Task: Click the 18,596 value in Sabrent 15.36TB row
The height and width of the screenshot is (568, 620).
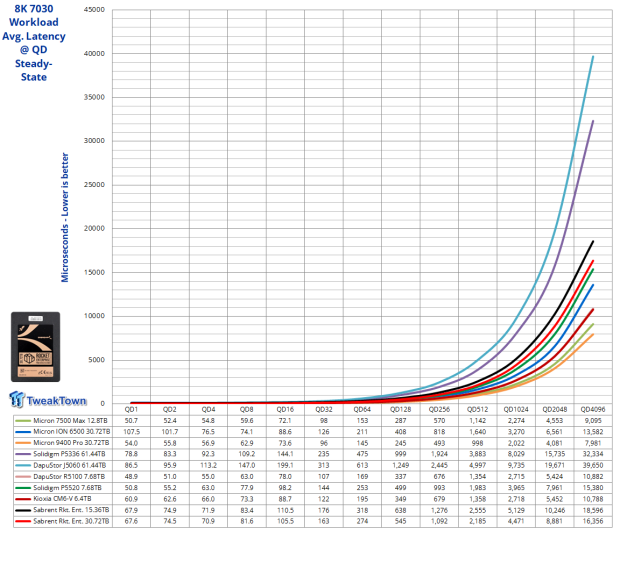Action: pos(593,510)
